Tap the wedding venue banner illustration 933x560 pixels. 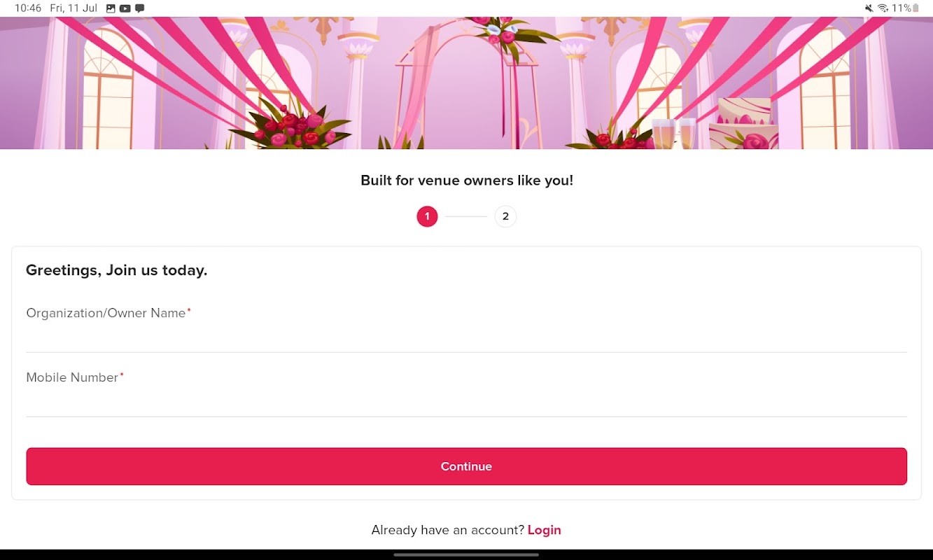pyautogui.click(x=466, y=83)
